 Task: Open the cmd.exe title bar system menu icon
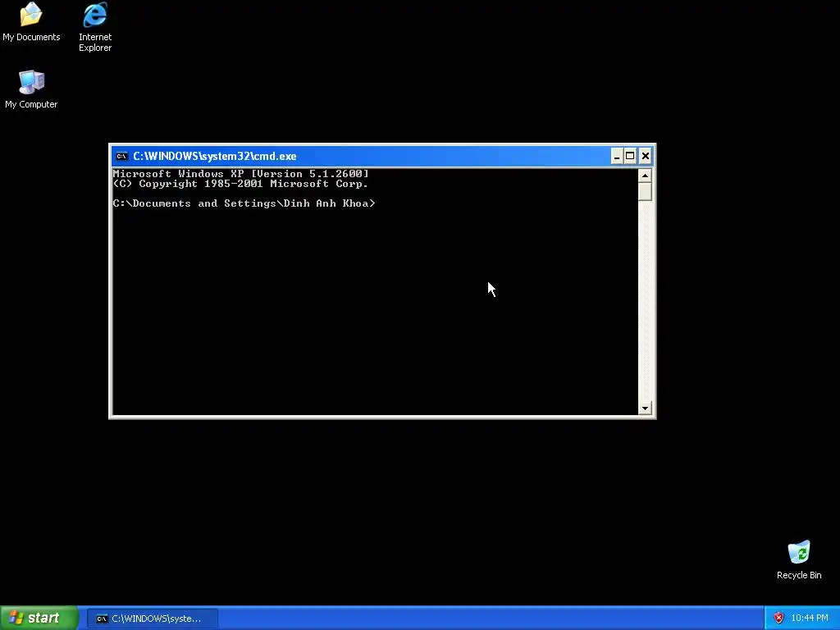[x=121, y=157]
